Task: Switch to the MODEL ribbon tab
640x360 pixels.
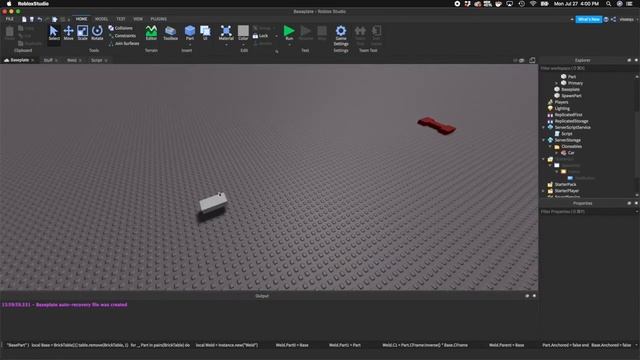Action: coord(101,19)
